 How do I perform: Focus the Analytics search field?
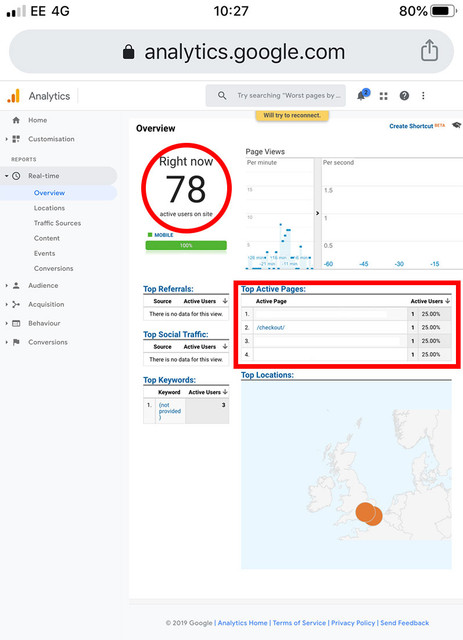pos(276,96)
